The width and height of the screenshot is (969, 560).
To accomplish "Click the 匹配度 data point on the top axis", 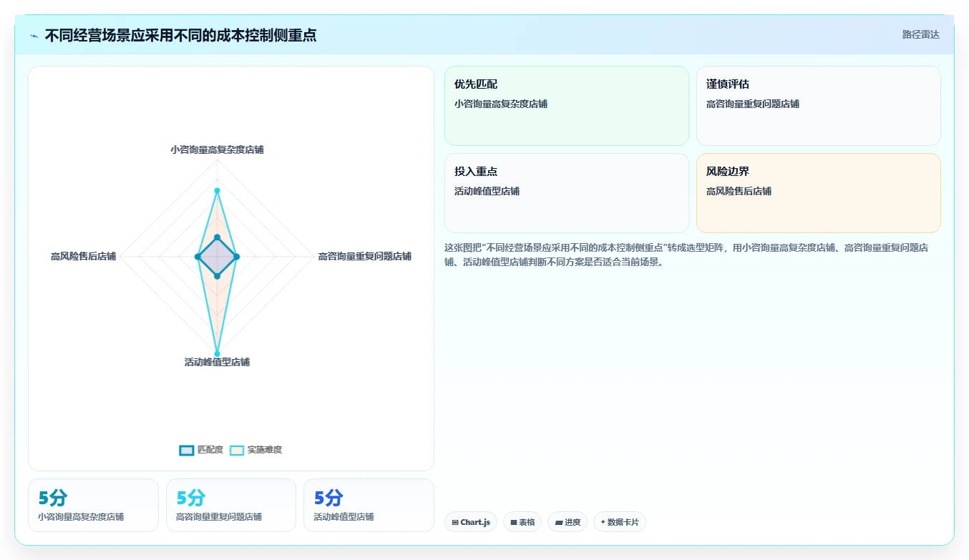I will click(217, 237).
